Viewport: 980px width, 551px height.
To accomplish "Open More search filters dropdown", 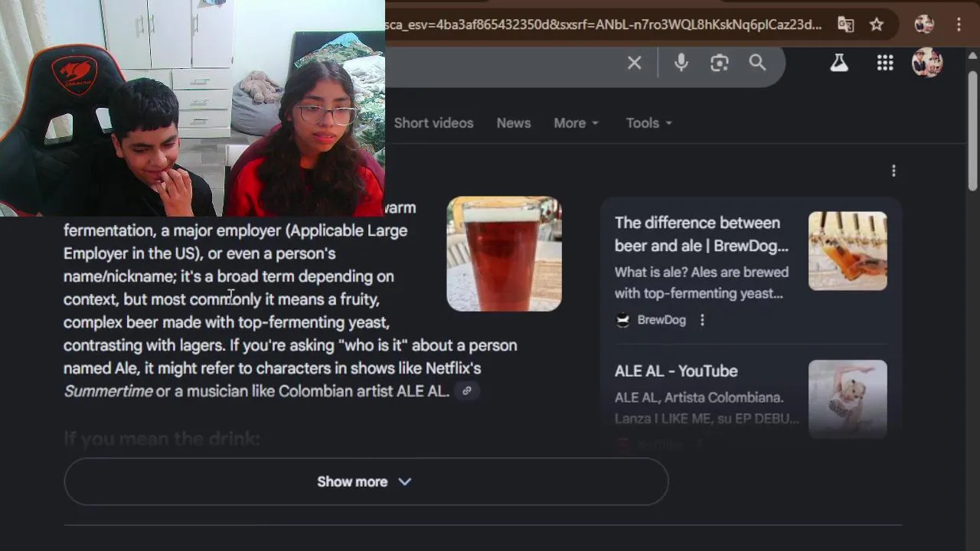I will click(x=577, y=123).
